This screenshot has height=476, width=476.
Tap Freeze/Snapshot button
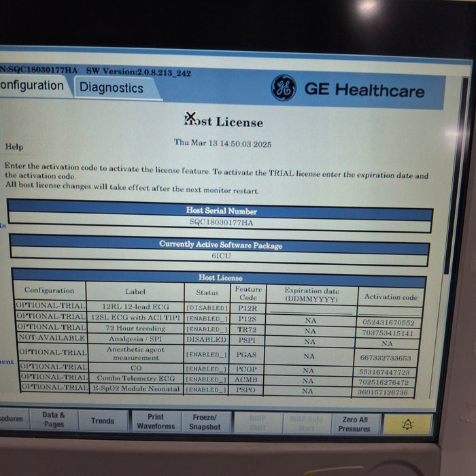(205, 422)
